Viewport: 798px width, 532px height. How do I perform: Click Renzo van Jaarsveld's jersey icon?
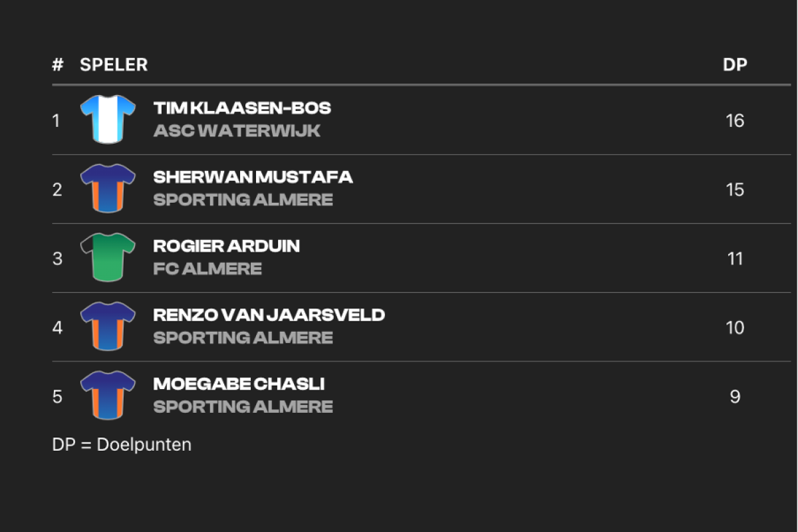pyautogui.click(x=108, y=327)
